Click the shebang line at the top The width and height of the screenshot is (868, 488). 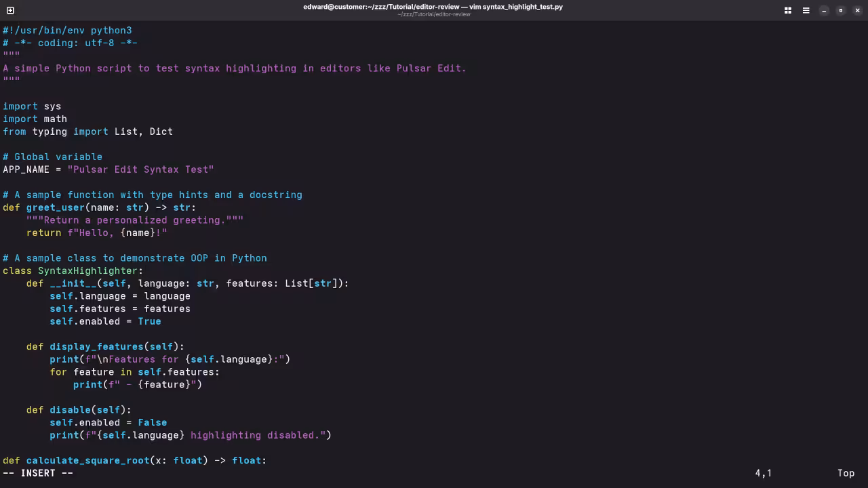66,30
